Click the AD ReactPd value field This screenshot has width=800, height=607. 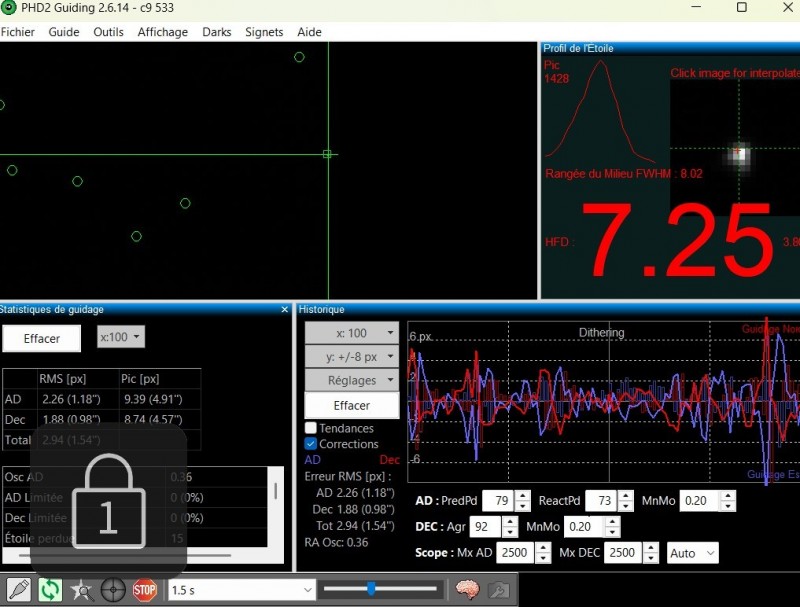[602, 501]
